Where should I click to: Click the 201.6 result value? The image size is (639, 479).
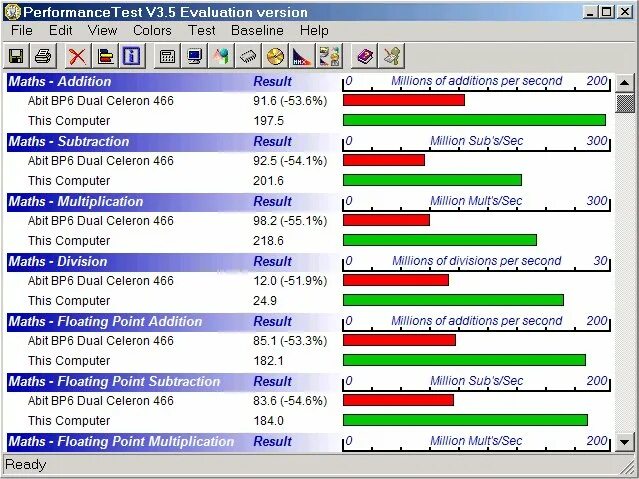coord(268,181)
